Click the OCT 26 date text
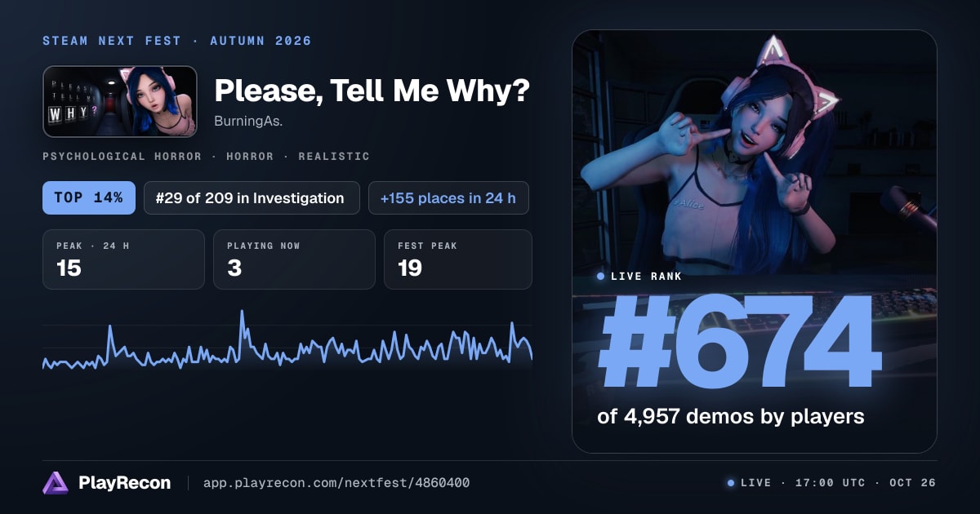The image size is (980, 514). (913, 483)
